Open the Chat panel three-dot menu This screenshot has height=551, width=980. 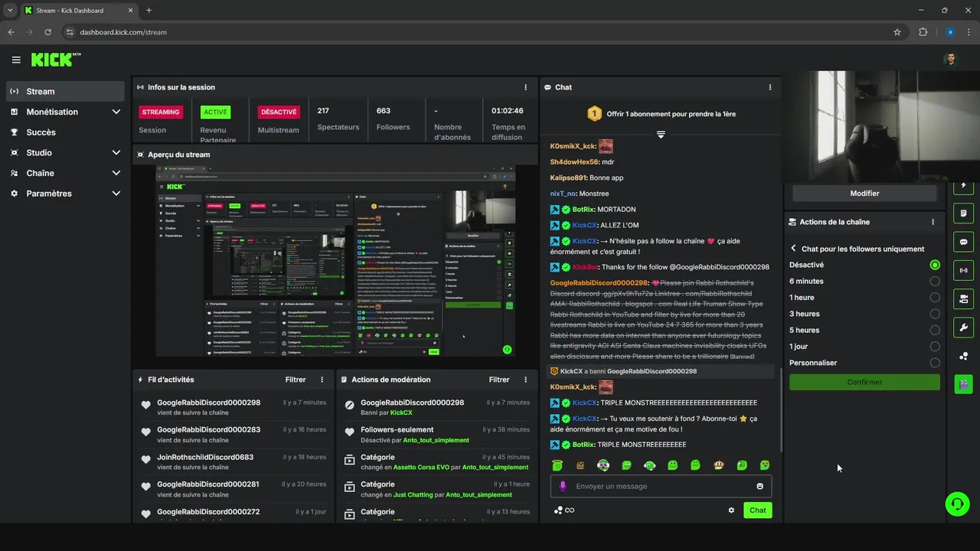(770, 87)
